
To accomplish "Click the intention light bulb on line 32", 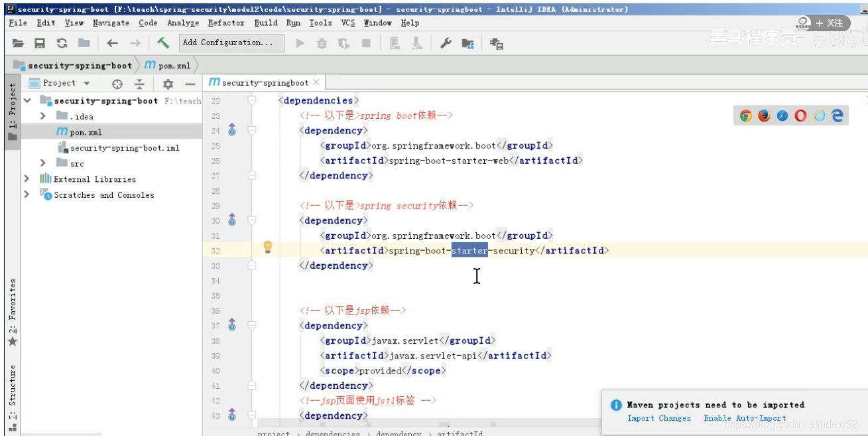I will click(x=268, y=248).
